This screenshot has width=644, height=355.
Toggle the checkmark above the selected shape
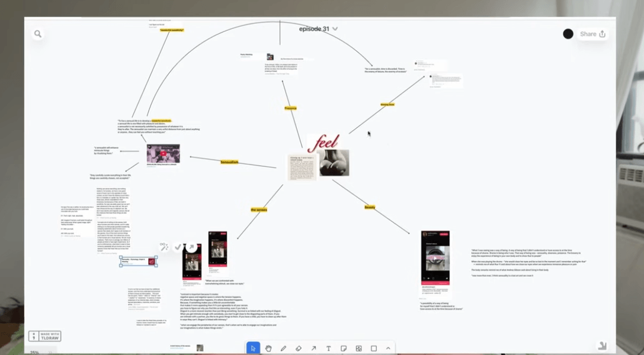pos(178,247)
